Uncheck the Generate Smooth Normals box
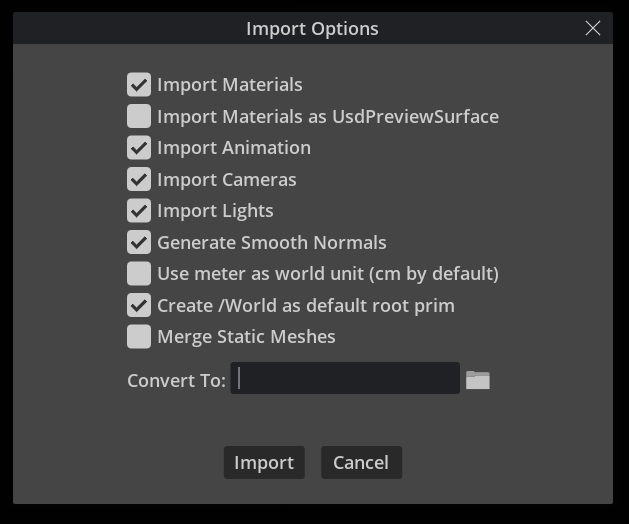629x524 pixels. point(139,242)
